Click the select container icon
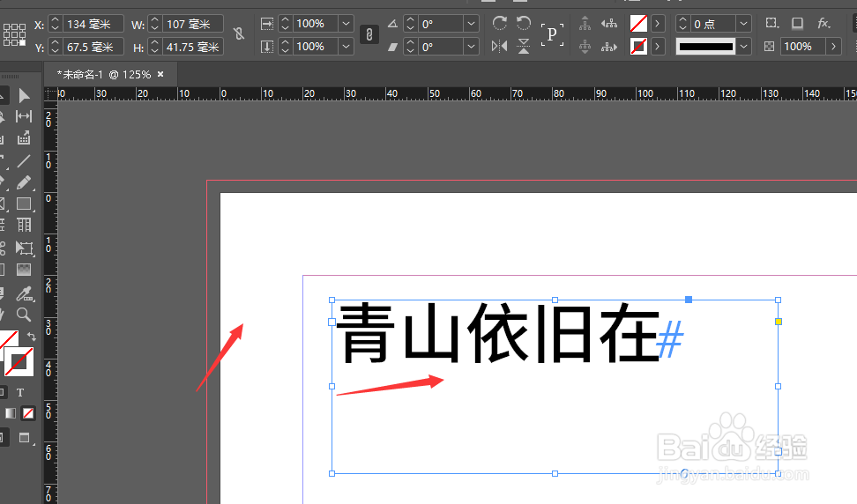 (x=585, y=24)
